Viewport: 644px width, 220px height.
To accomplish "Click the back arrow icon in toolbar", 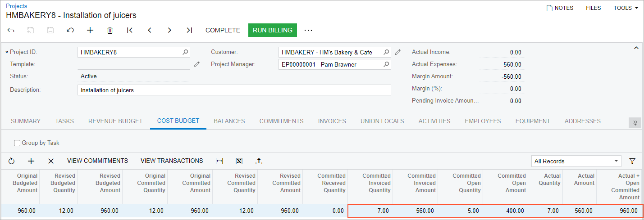I will [11, 30].
